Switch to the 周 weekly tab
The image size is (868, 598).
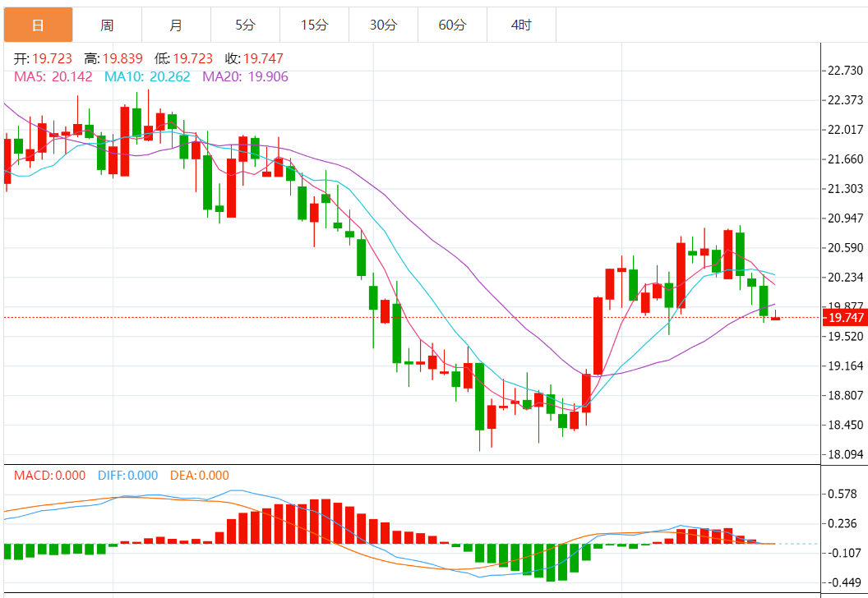[x=108, y=25]
